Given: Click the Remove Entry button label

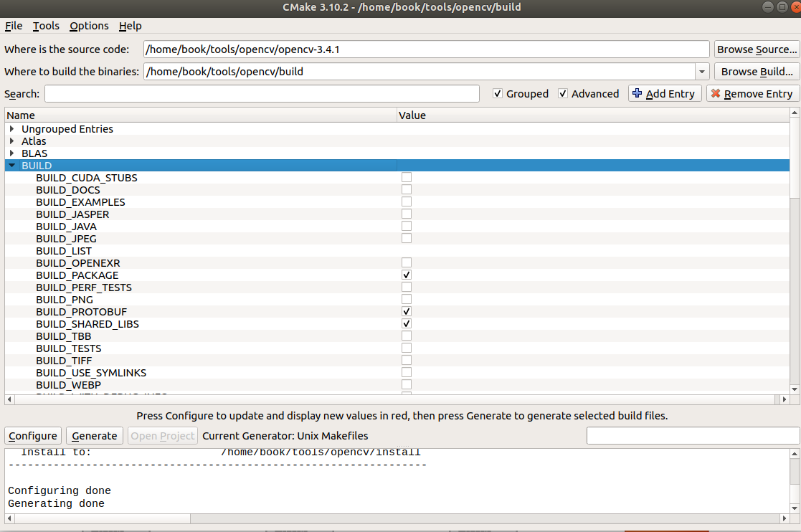Looking at the screenshot, I should point(758,94).
